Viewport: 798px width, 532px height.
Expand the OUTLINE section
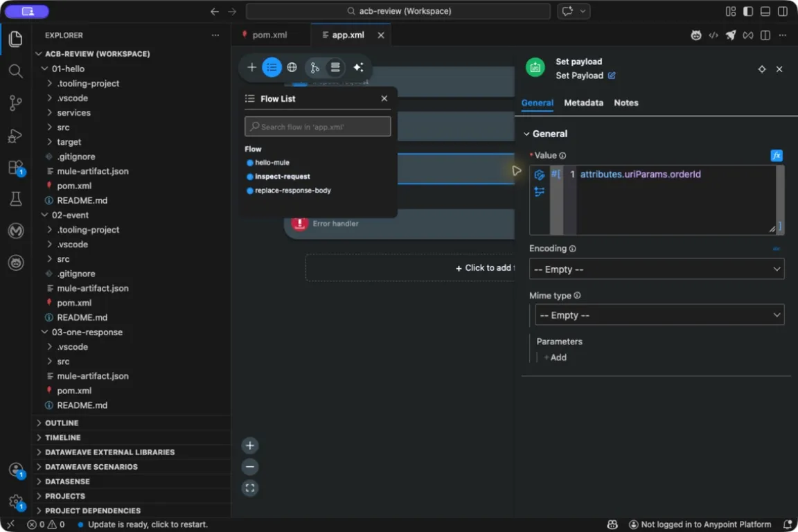pyautogui.click(x=39, y=423)
